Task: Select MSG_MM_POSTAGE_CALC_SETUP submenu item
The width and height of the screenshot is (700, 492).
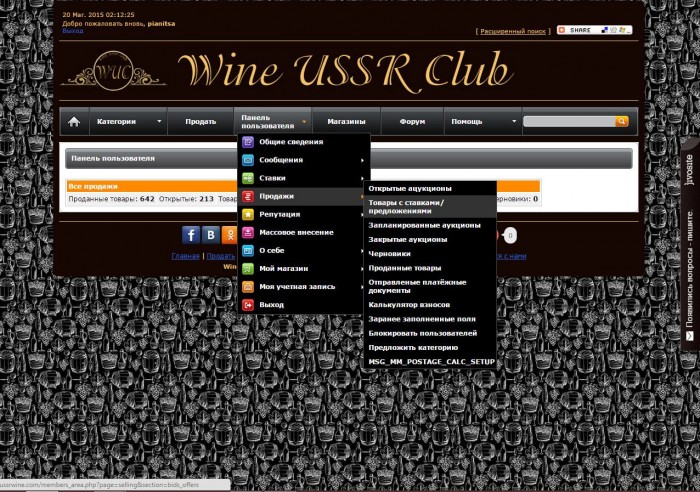Action: tap(430, 362)
